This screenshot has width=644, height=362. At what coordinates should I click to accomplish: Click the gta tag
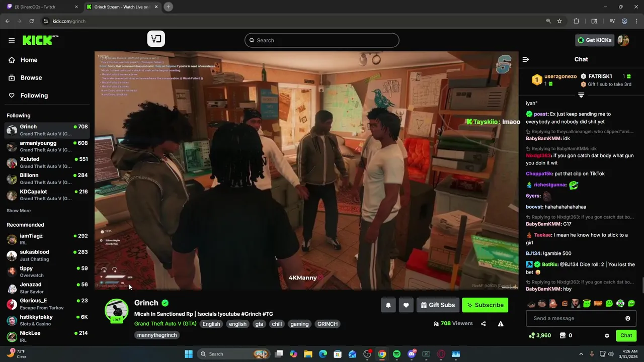point(259,324)
